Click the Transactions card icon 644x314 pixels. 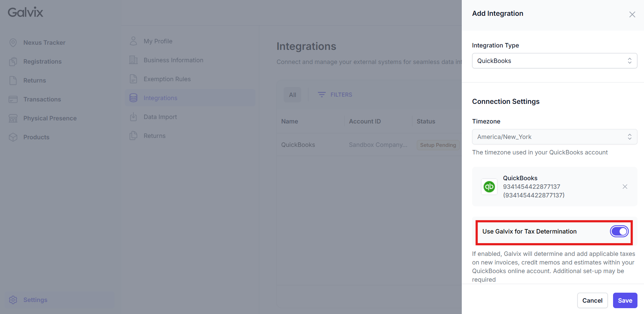(x=13, y=99)
